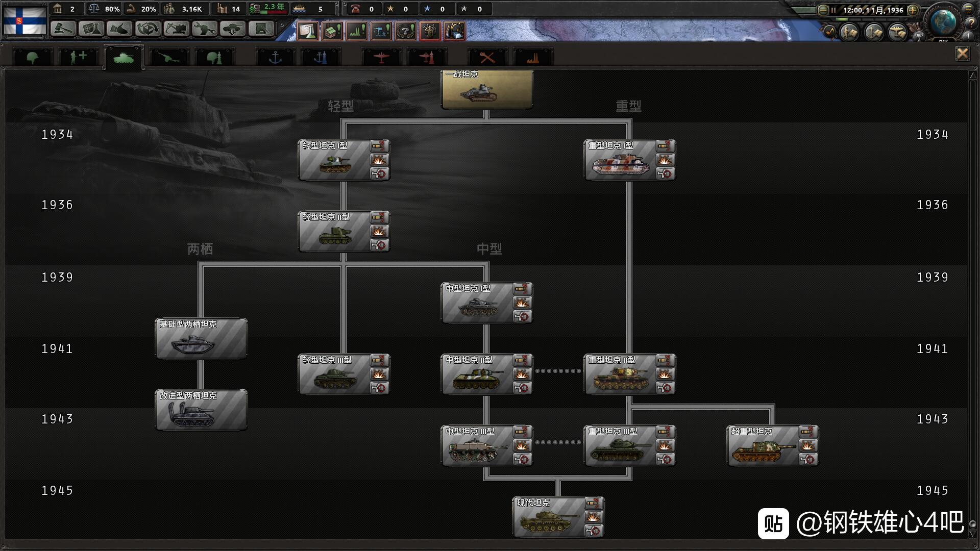Click the soldier saluting alert icon
980x551 pixels.
(x=430, y=31)
